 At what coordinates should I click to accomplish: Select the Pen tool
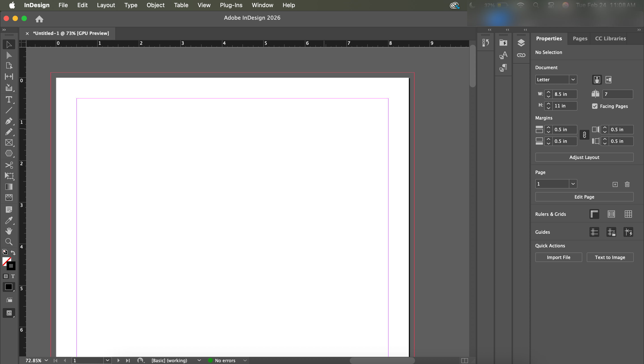[9, 121]
